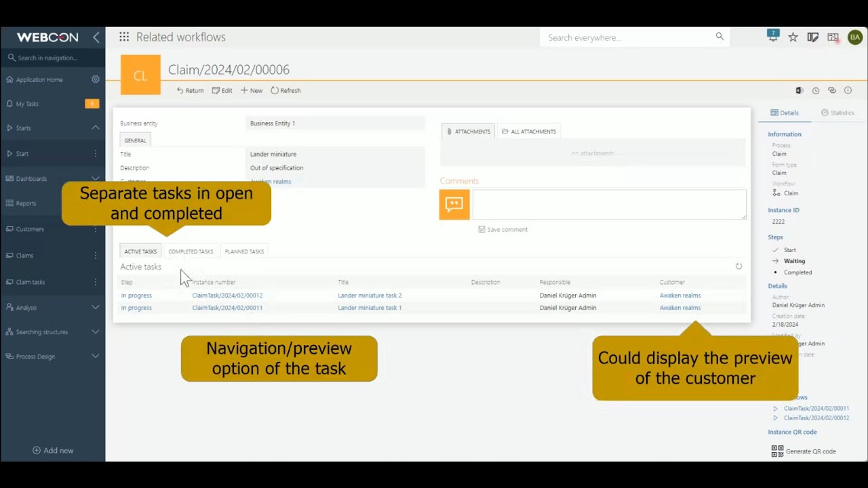Click the Waiting step in Steps

pos(795,261)
